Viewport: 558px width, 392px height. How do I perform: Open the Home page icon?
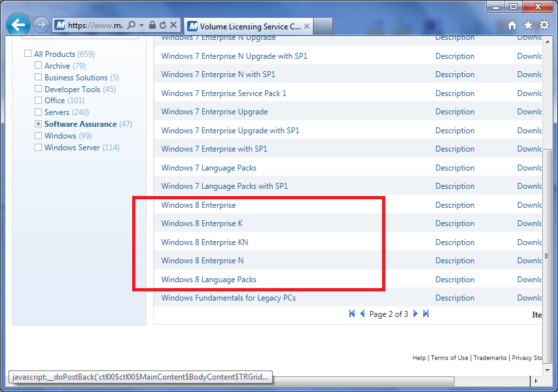[512, 25]
